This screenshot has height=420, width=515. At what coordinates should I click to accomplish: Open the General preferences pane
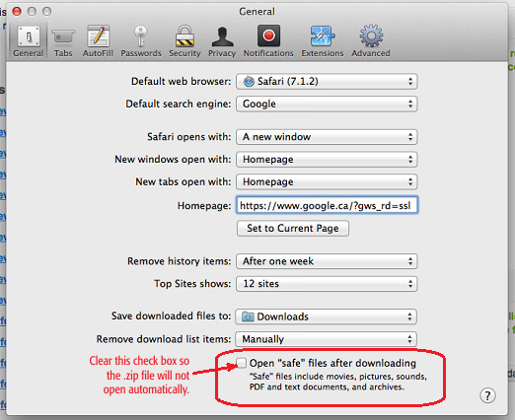click(x=29, y=41)
